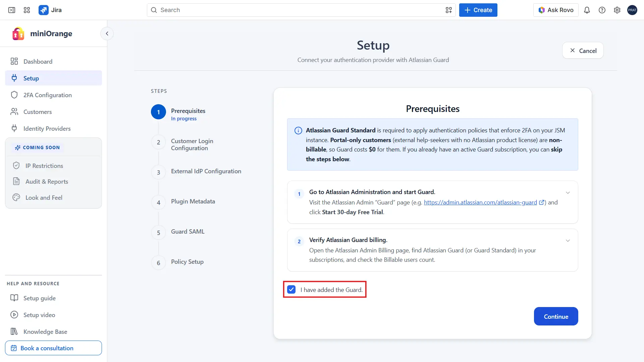Image resolution: width=644 pixels, height=362 pixels.
Task: Click the IP Restrictions shield-check icon
Action: [x=16, y=166]
